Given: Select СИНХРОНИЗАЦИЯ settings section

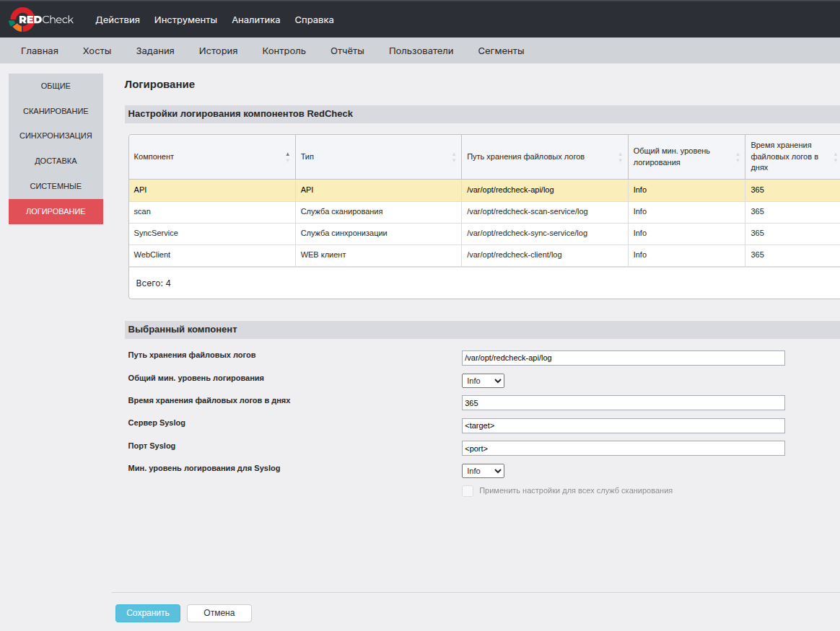Looking at the screenshot, I should [x=56, y=136].
